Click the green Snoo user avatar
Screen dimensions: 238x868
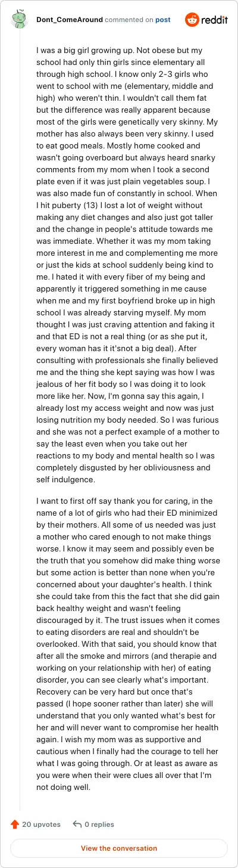(20, 20)
